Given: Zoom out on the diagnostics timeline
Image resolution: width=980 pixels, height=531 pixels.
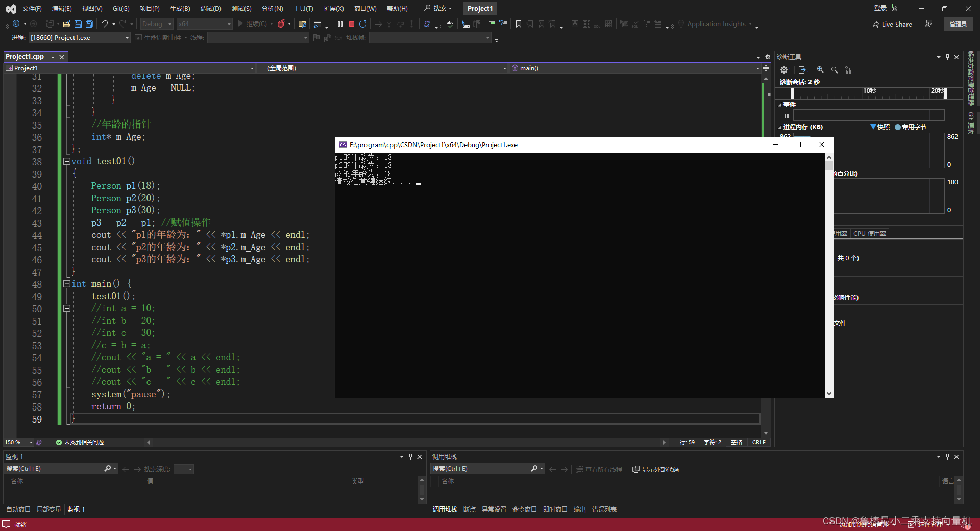Looking at the screenshot, I should tap(835, 70).
